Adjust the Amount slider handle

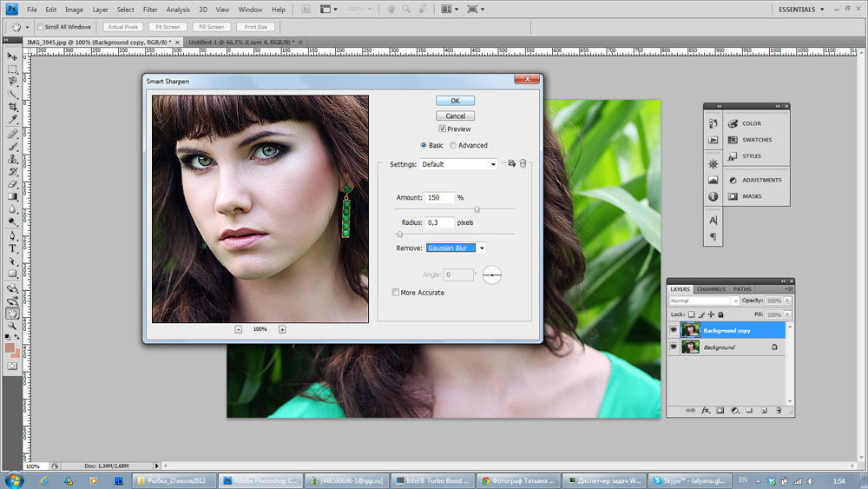click(x=477, y=209)
